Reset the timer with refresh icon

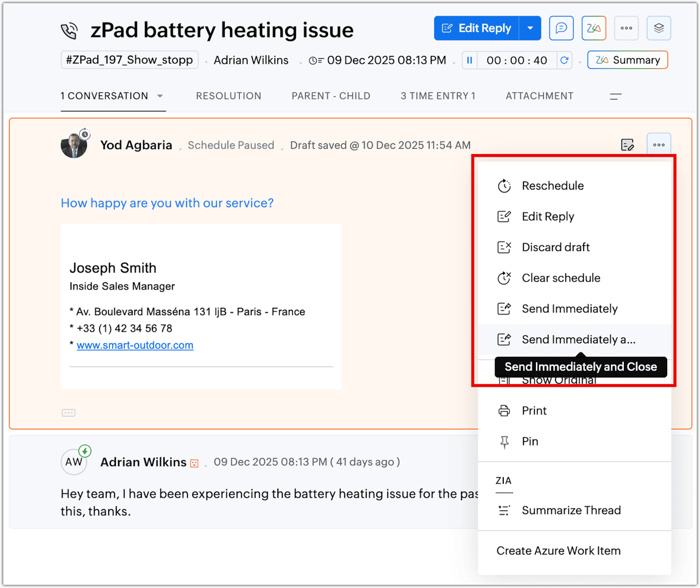(x=564, y=60)
